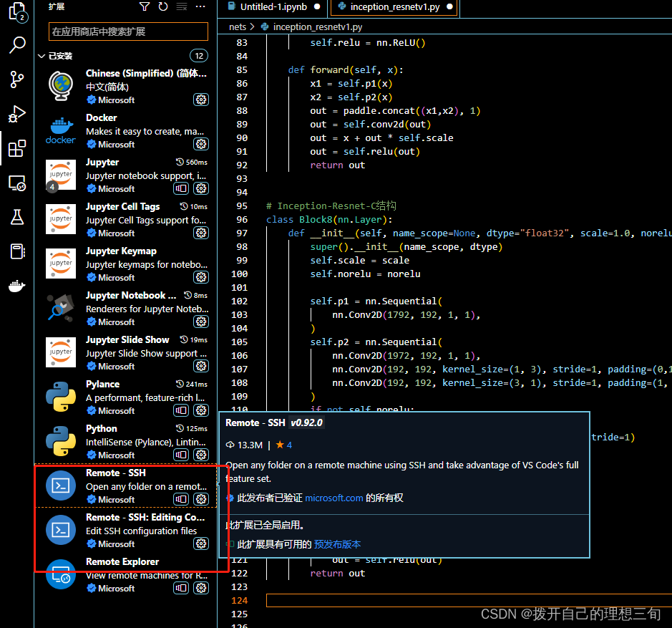Open Manage gear for Jupyter Keymap
Image resolution: width=672 pixels, height=628 pixels.
pyautogui.click(x=201, y=277)
